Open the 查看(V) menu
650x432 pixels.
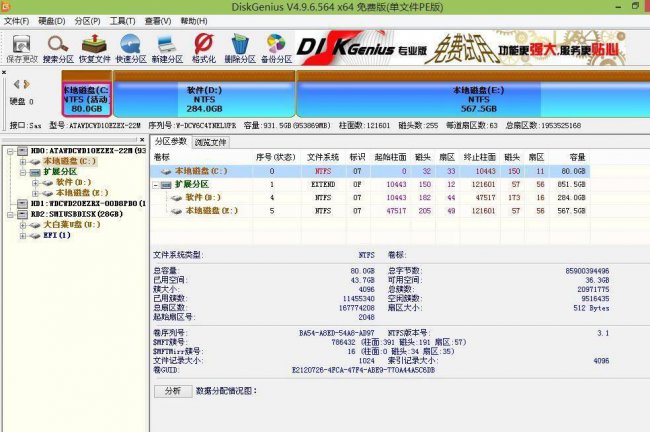coord(158,21)
